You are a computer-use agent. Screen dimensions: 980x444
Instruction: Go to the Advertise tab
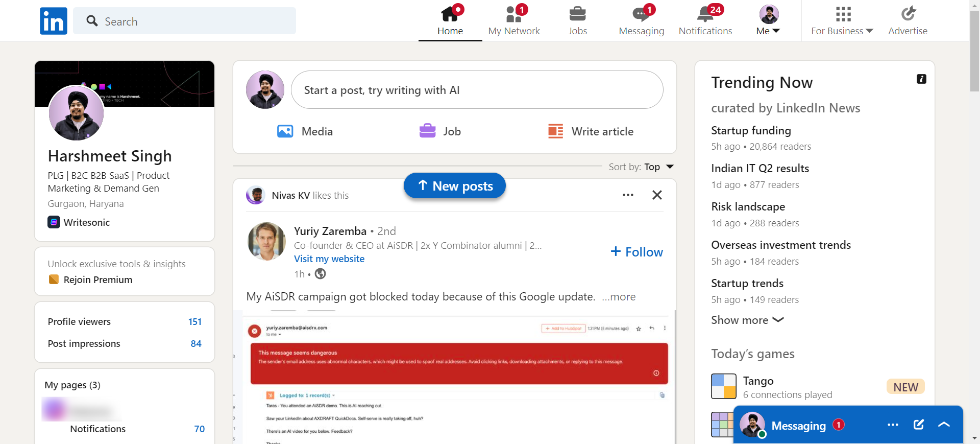click(908, 20)
